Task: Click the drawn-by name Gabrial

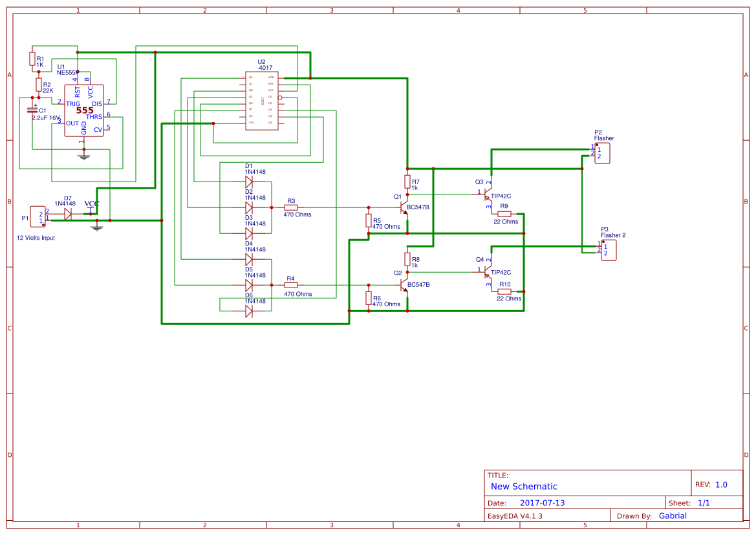Action: click(673, 516)
